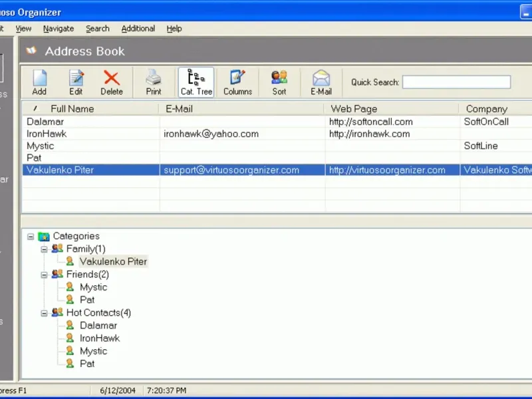Select IronHawk under Hot Contacts
This screenshot has width=532, height=399.
click(x=100, y=338)
